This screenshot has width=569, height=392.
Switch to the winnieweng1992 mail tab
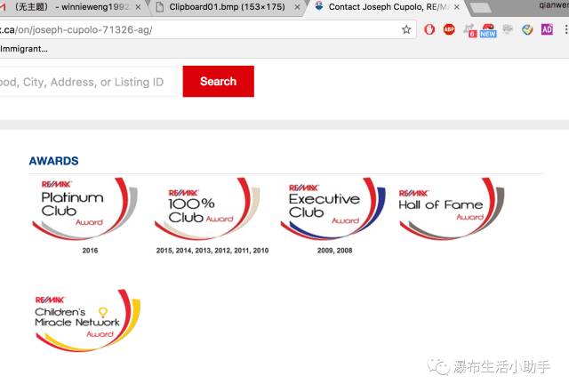coord(73,7)
